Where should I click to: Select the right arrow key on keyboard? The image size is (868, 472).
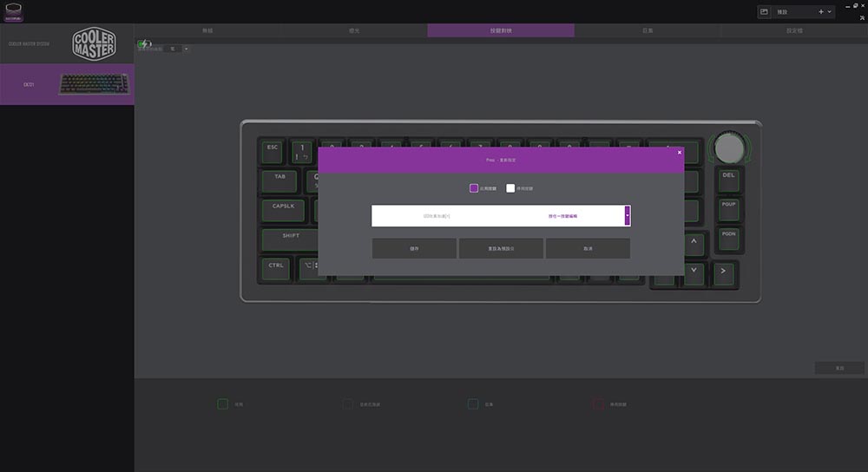(x=723, y=273)
